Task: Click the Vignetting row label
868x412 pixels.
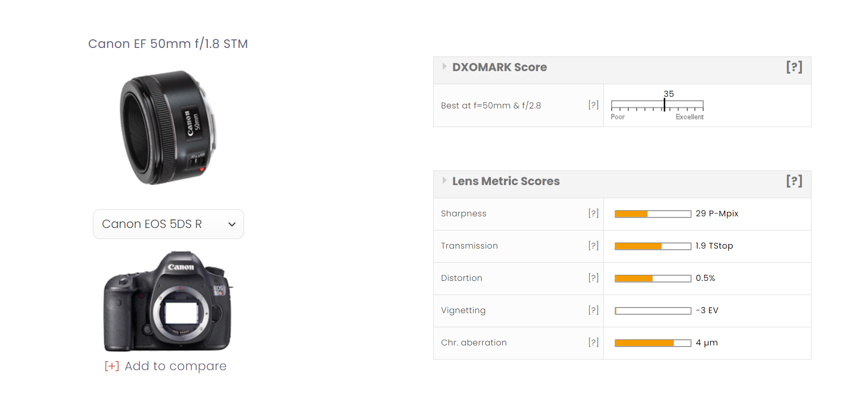Action: pos(463,310)
